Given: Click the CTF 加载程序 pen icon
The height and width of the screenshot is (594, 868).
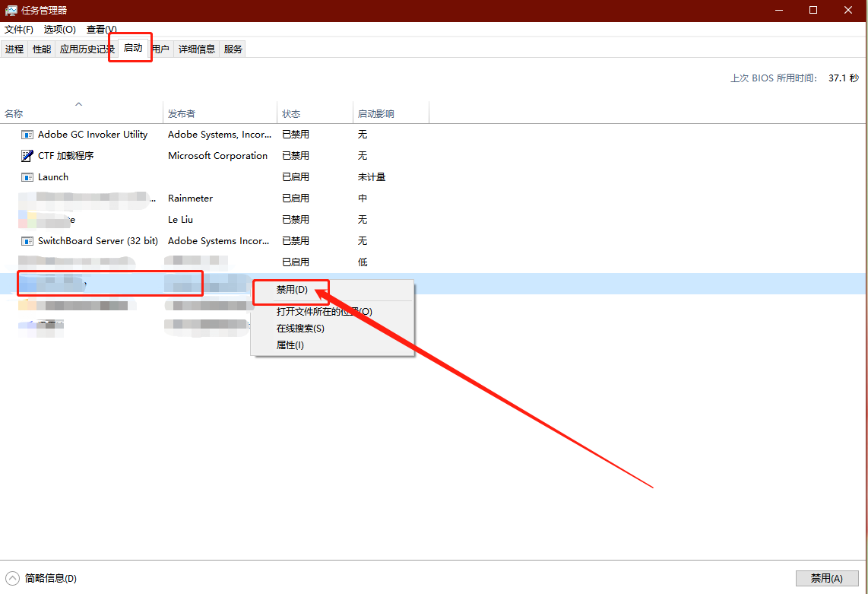Looking at the screenshot, I should [27, 156].
